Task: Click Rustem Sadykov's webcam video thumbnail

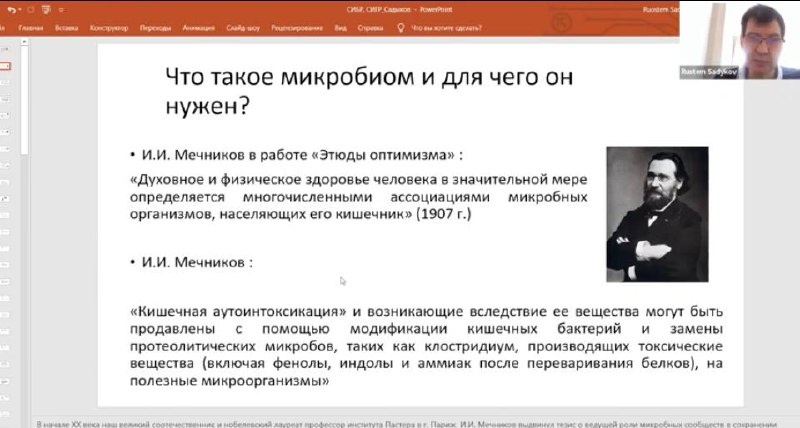Action: point(739,40)
